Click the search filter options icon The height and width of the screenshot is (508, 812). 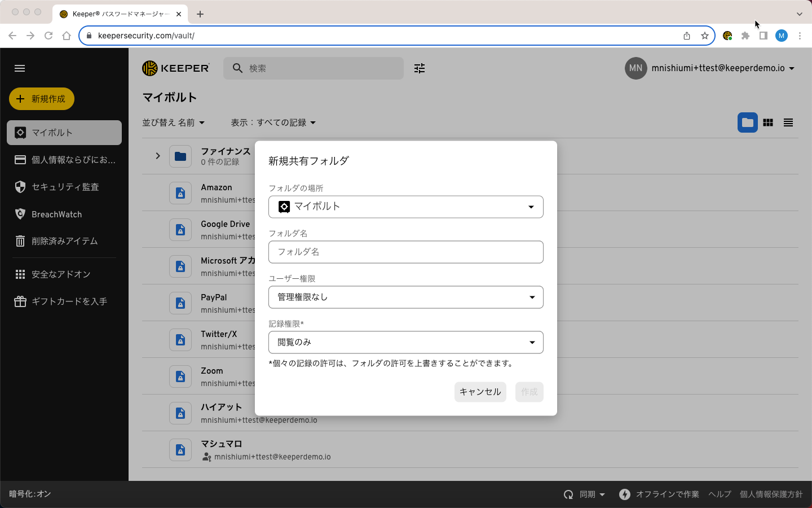[420, 68]
